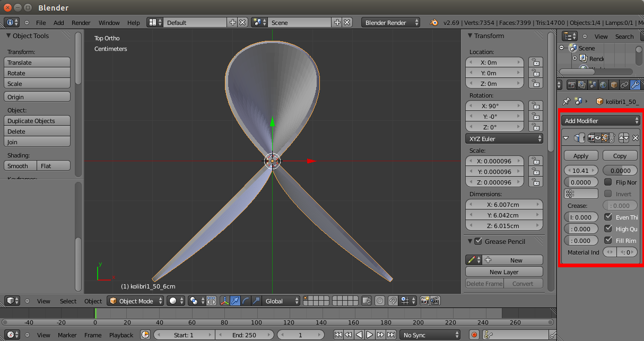Open the Render menu
Screen dimensions: 644x341
[x=81, y=23]
